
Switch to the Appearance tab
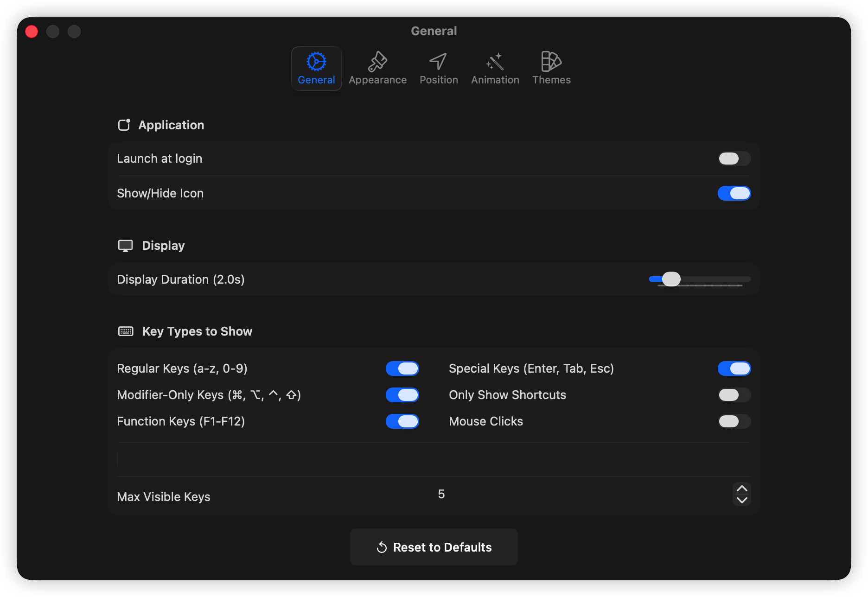click(377, 69)
